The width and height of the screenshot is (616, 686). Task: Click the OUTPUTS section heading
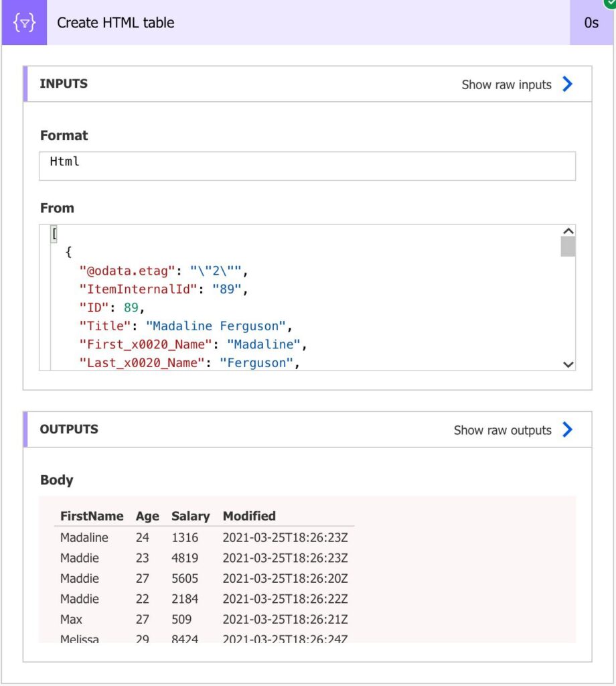click(69, 429)
